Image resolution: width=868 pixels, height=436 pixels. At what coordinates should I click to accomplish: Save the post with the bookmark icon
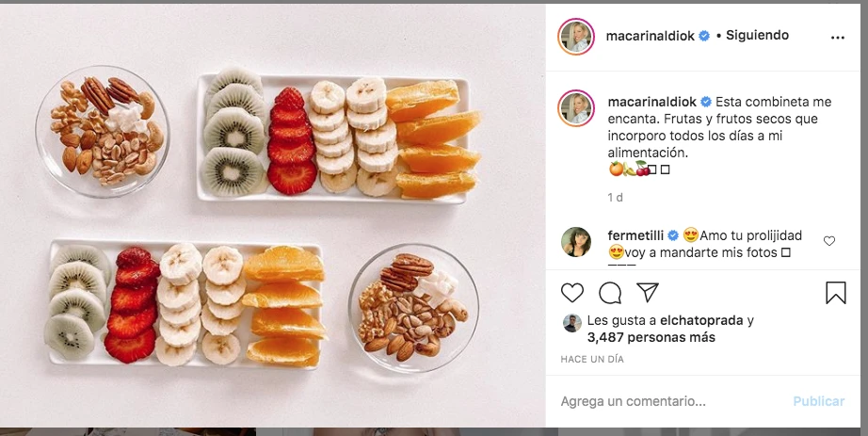pyautogui.click(x=835, y=293)
